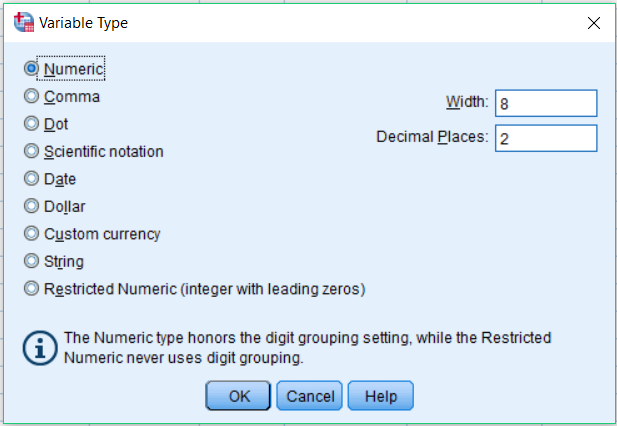Click the Cancel button
This screenshot has height=426, width=617.
point(309,396)
